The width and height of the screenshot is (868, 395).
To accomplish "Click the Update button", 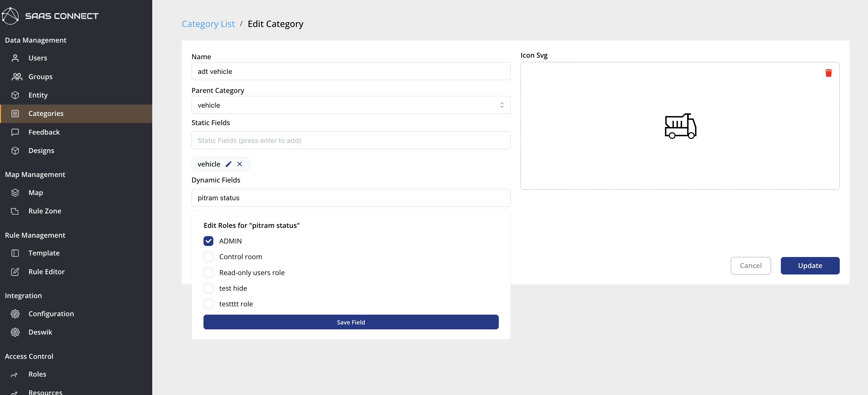I will (810, 265).
